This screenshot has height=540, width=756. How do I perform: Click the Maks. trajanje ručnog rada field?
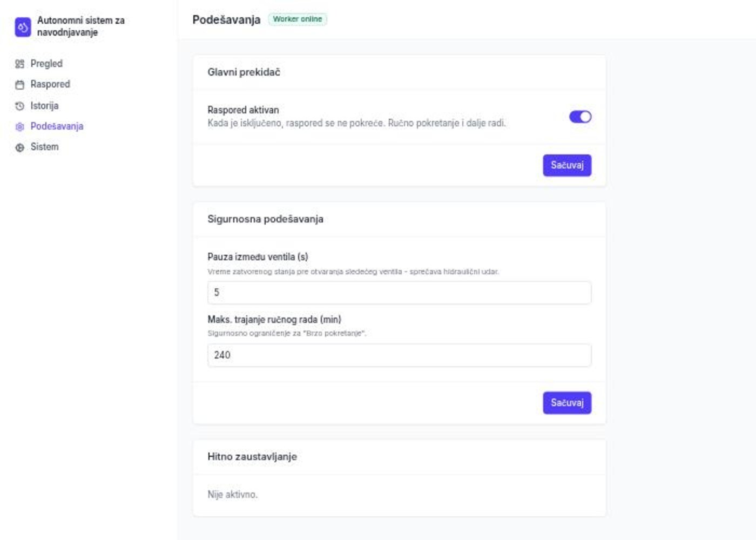pyautogui.click(x=399, y=355)
